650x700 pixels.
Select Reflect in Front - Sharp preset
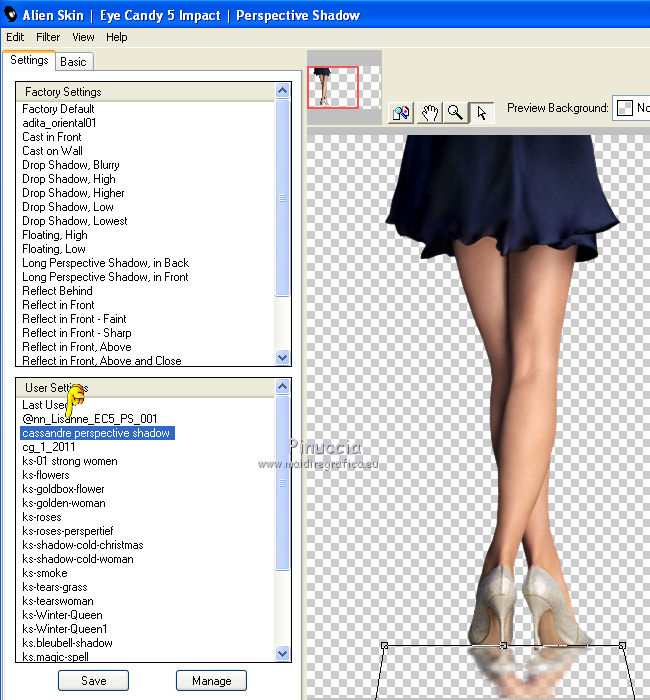(77, 333)
